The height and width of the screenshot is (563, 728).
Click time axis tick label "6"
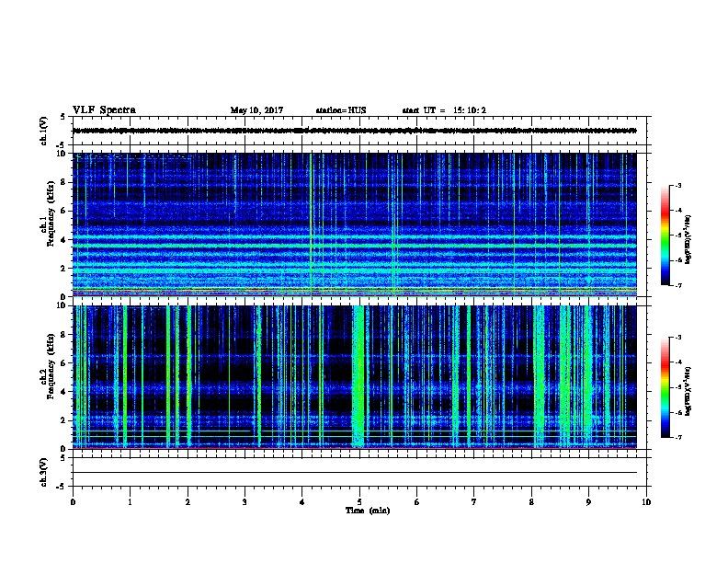coord(417,502)
